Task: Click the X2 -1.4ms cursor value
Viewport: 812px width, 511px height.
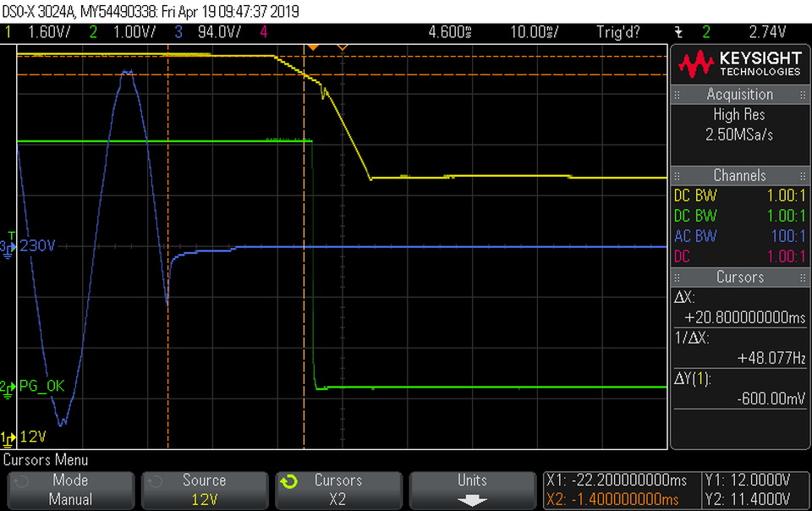Action: click(x=612, y=500)
